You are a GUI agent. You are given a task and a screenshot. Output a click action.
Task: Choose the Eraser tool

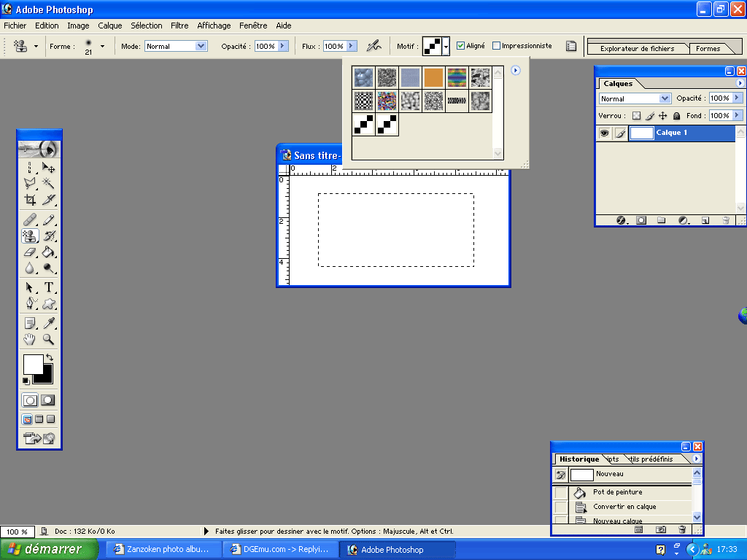(30, 252)
